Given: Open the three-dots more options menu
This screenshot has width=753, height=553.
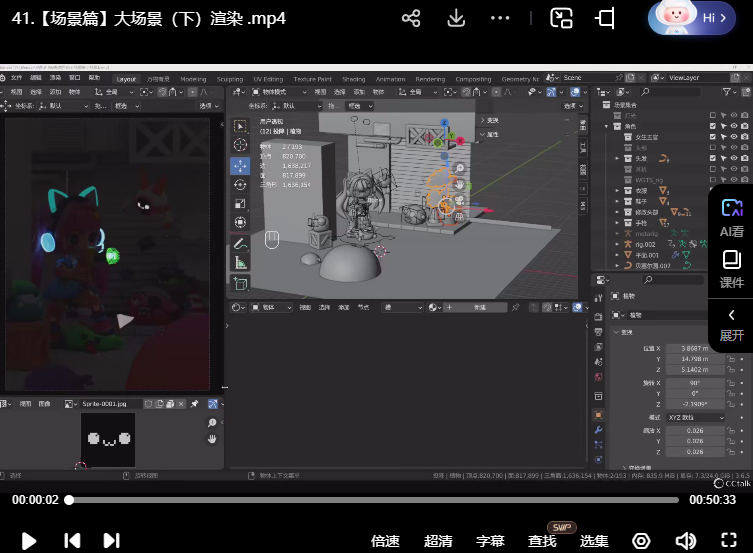Looking at the screenshot, I should tap(501, 18).
